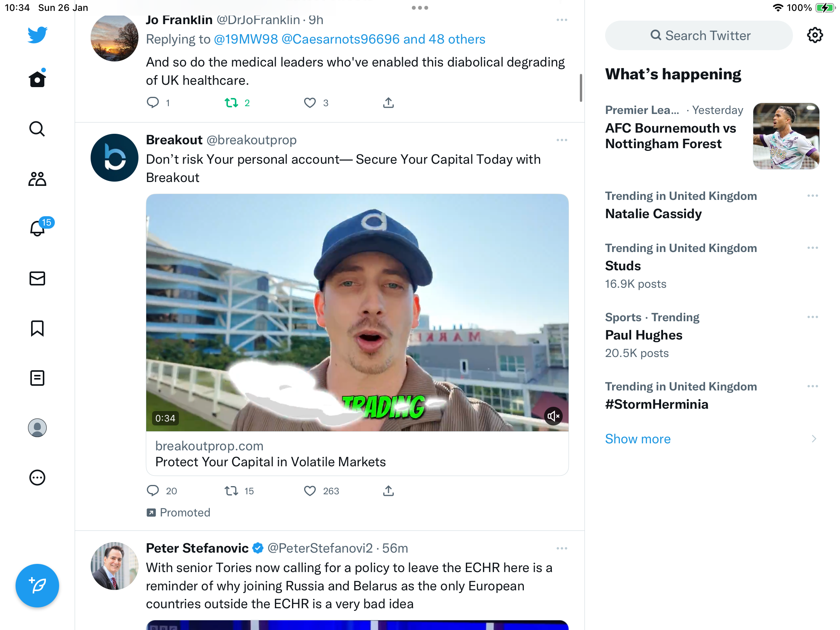Image resolution: width=840 pixels, height=630 pixels.
Task: Open Messages envelope icon
Action: pos(37,278)
